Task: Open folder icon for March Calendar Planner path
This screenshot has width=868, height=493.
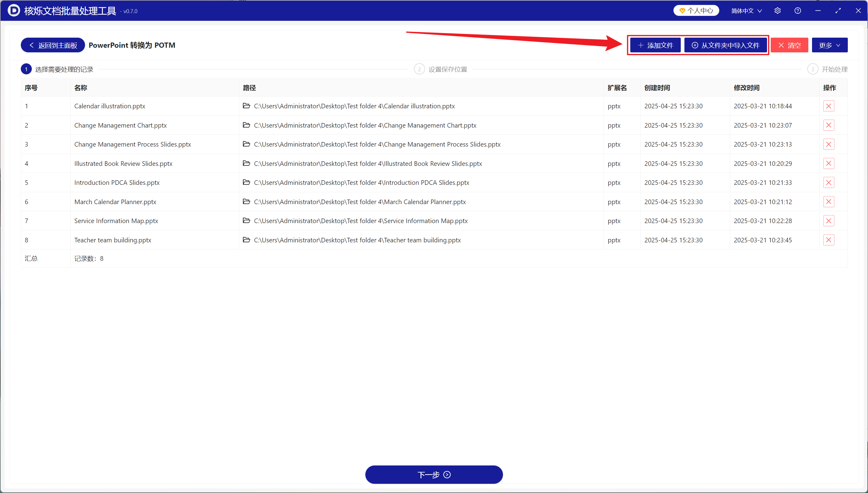Action: 247,201
